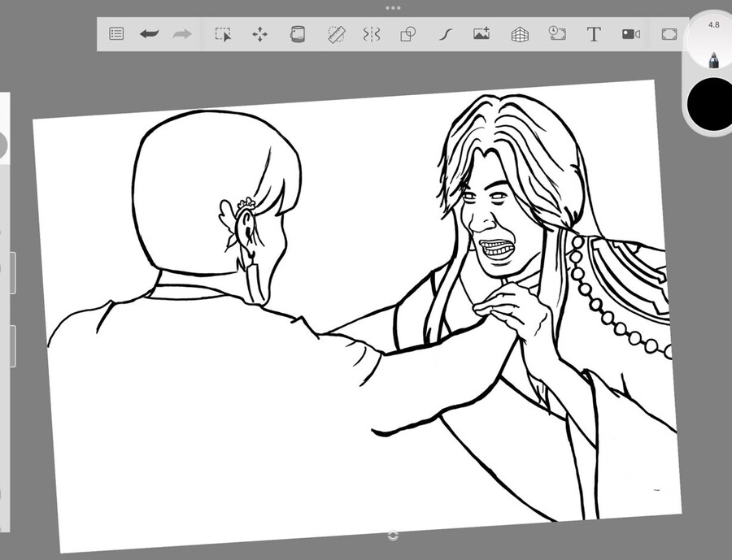The width and height of the screenshot is (732, 560).
Task: Select the Selection tool with the dashed rectangle
Action: [x=222, y=34]
